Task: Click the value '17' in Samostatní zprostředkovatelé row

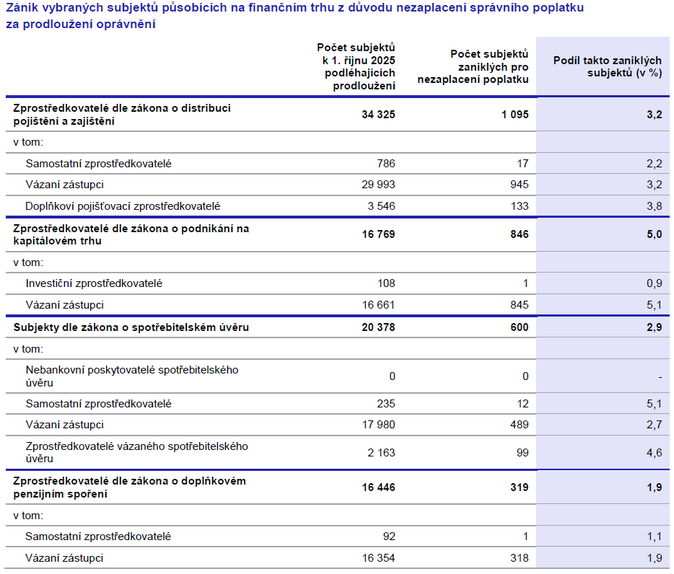Action: click(523, 163)
